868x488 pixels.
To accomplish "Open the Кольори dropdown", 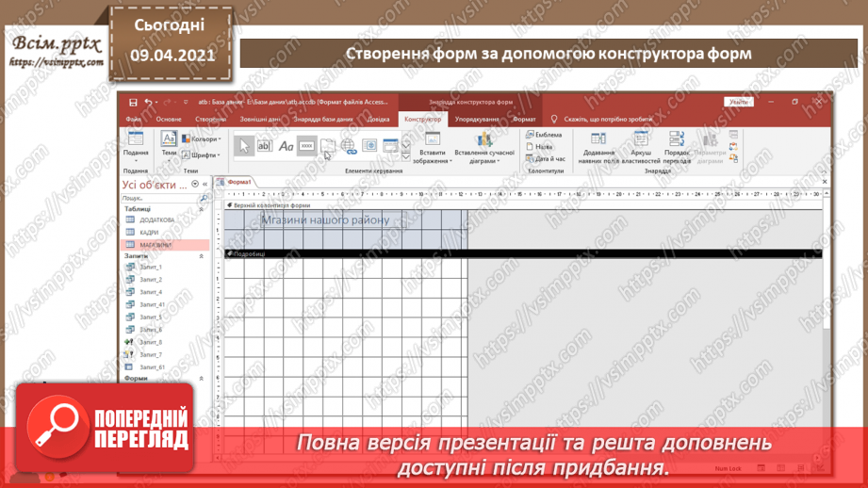I will tap(201, 139).
